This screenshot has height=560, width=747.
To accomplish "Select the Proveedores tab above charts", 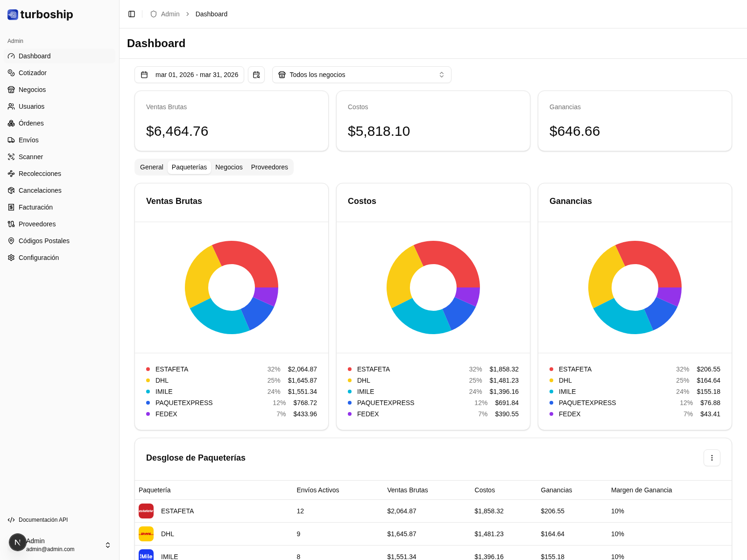I will (x=269, y=167).
